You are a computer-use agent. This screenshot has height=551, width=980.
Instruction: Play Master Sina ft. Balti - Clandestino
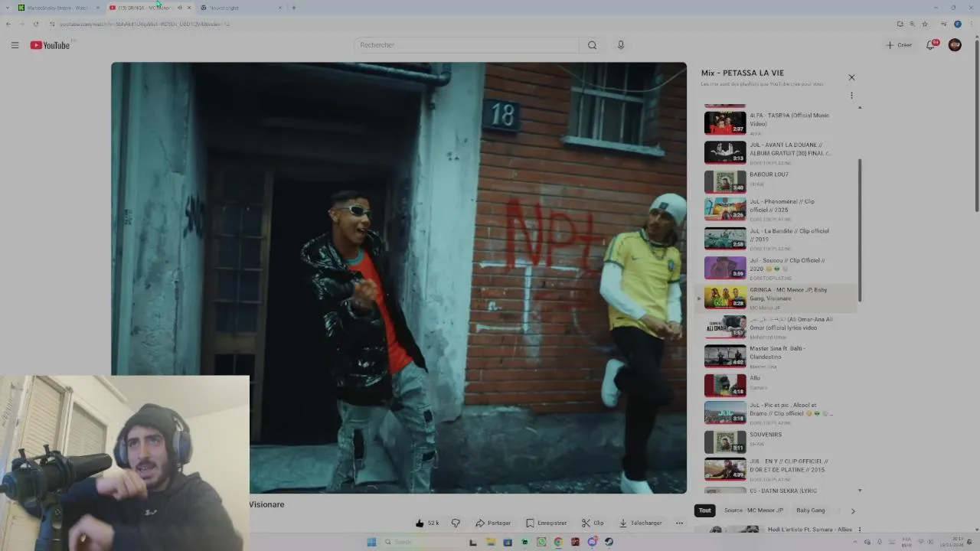[x=777, y=357]
